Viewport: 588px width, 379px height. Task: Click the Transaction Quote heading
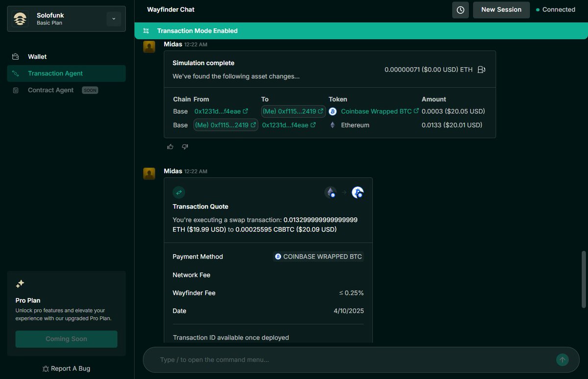(x=200, y=207)
